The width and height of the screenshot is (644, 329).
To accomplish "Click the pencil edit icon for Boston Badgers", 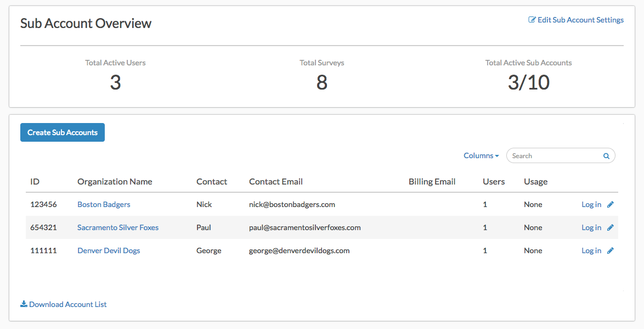I will click(610, 204).
